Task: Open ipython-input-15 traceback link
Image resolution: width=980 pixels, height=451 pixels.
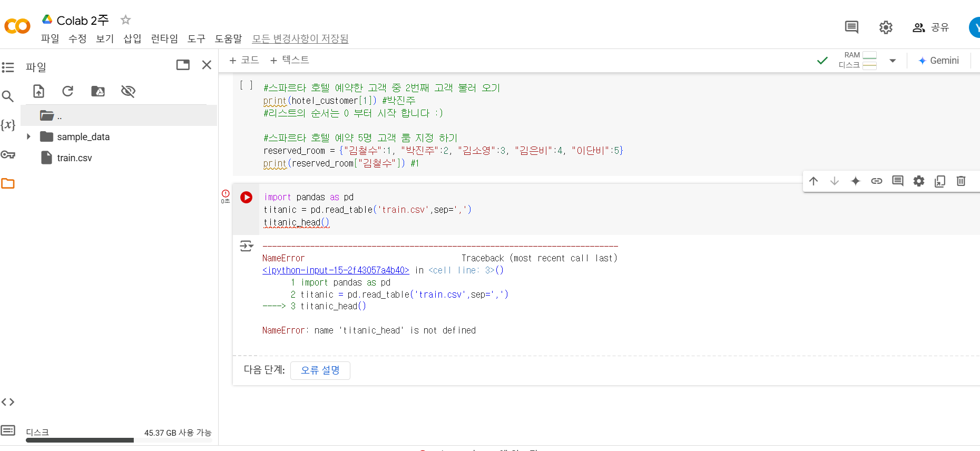Action: [x=336, y=270]
